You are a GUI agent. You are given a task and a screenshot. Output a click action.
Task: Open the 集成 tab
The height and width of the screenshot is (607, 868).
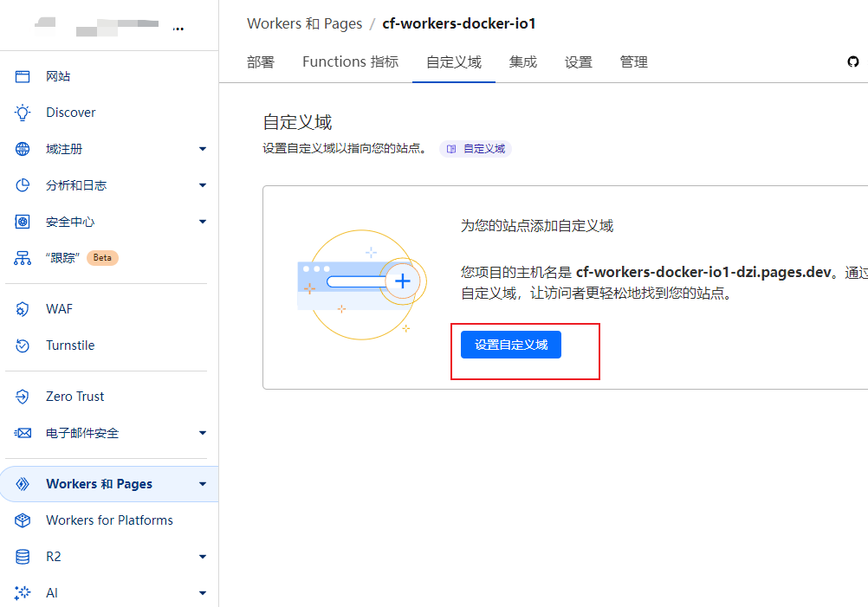[523, 62]
